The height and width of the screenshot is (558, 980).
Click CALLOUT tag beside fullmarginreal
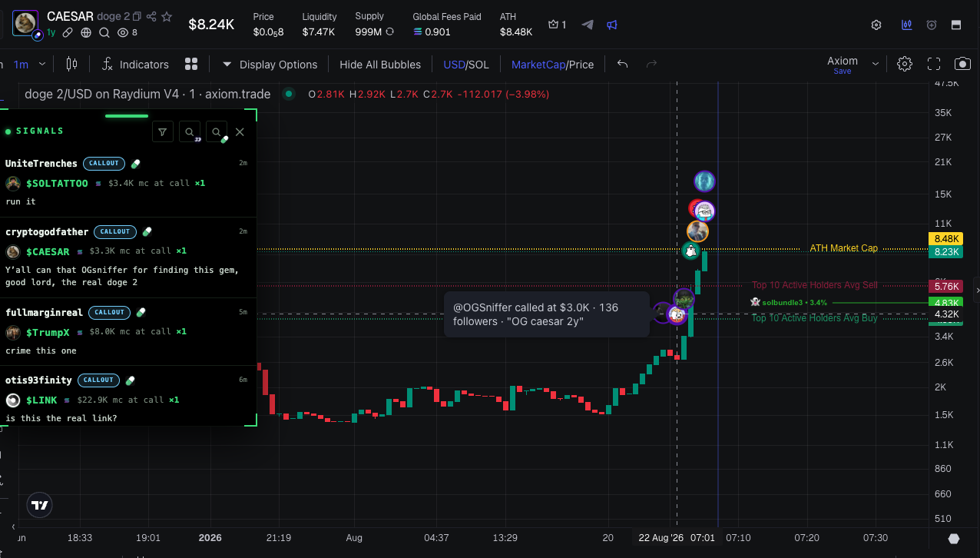pos(110,312)
